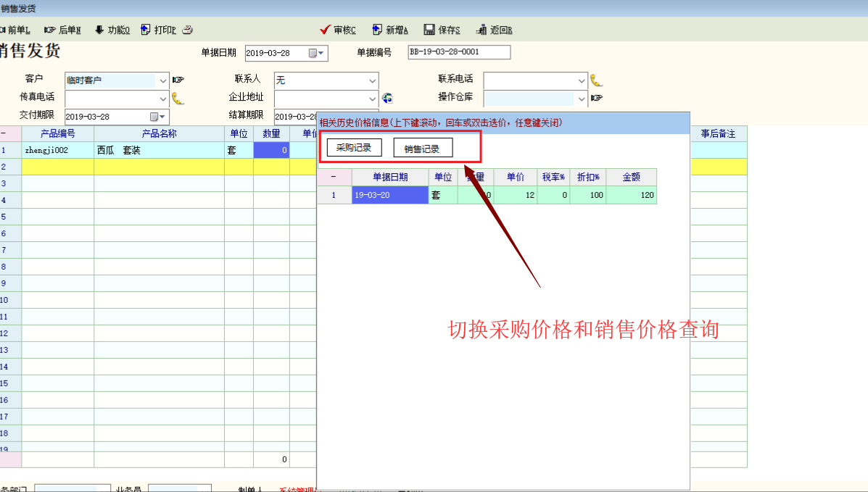Click the hand pointer icon beside 操作仓库
Image resolution: width=868 pixels, height=492 pixels.
pos(597,98)
